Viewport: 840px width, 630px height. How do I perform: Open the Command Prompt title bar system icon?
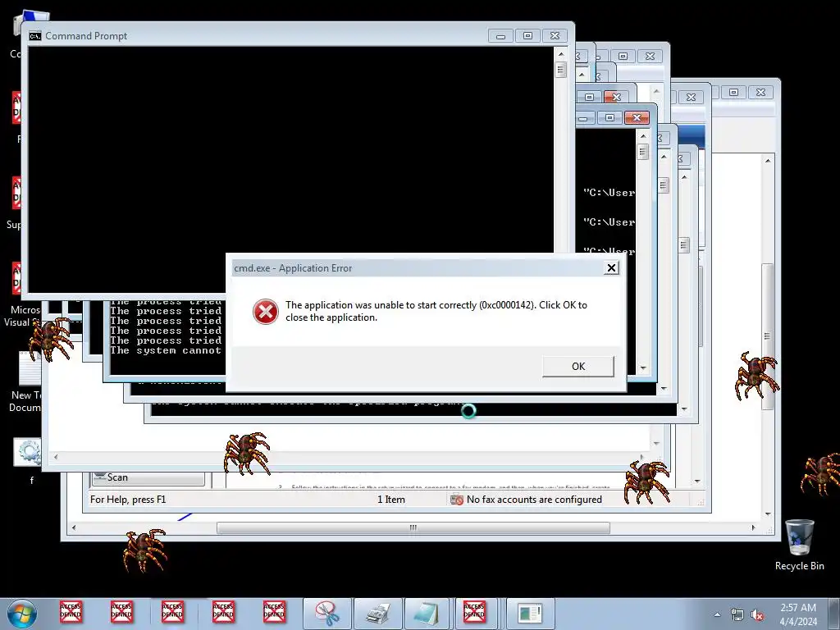35,36
